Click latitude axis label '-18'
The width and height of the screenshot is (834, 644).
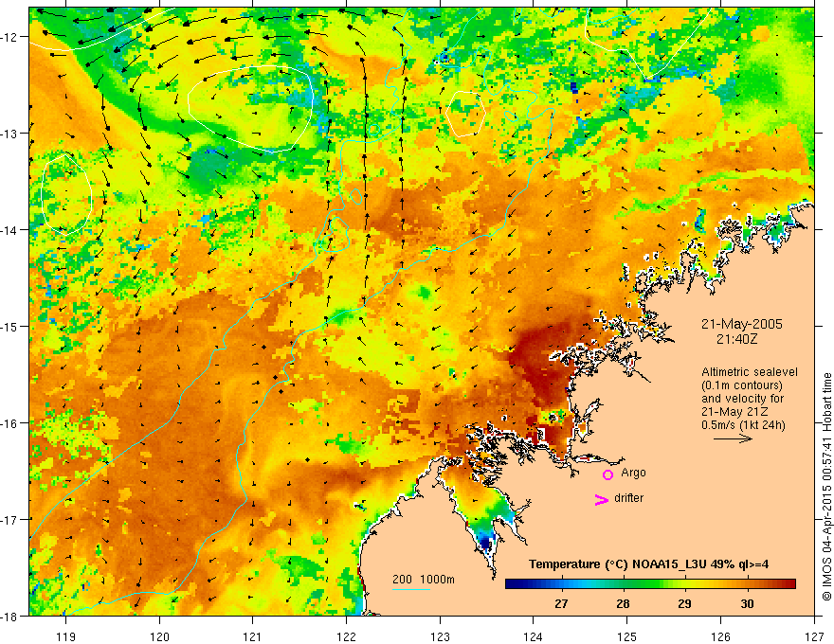pyautogui.click(x=10, y=616)
